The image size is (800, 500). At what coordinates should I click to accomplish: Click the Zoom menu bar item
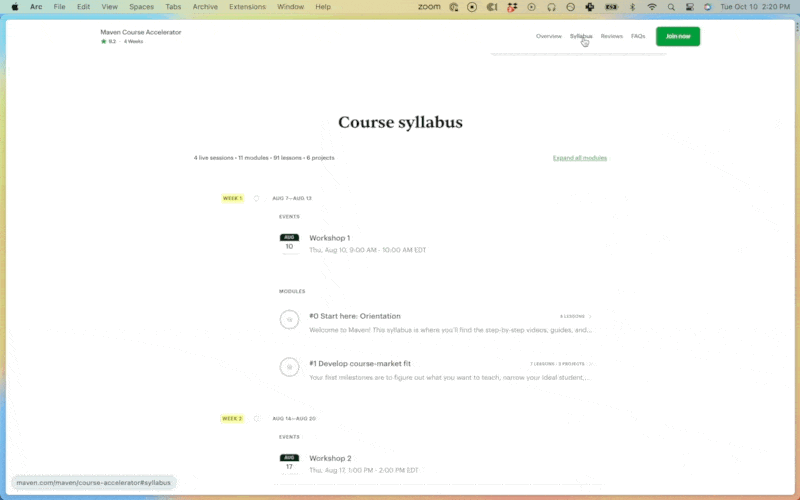pyautogui.click(x=429, y=7)
